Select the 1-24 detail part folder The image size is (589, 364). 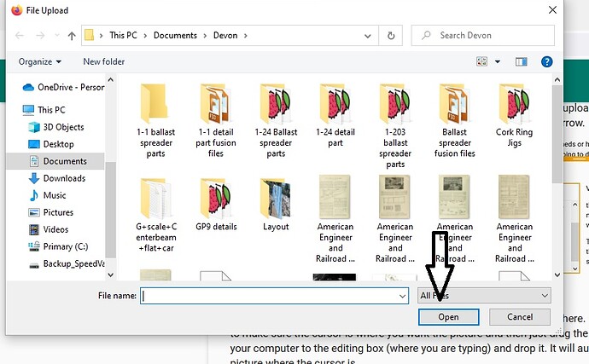point(335,116)
